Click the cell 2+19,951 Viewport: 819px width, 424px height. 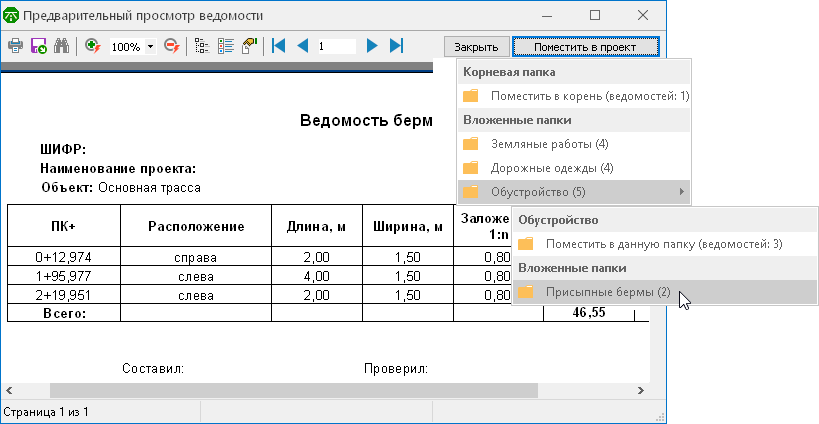[x=64, y=295]
